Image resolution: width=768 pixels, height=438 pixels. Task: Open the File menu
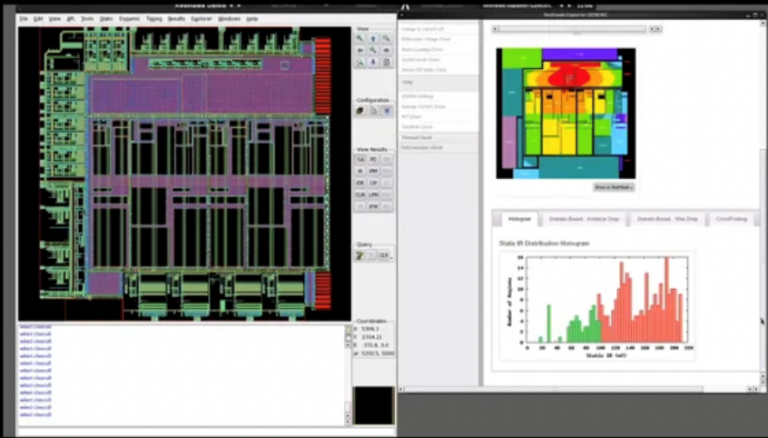(x=24, y=19)
